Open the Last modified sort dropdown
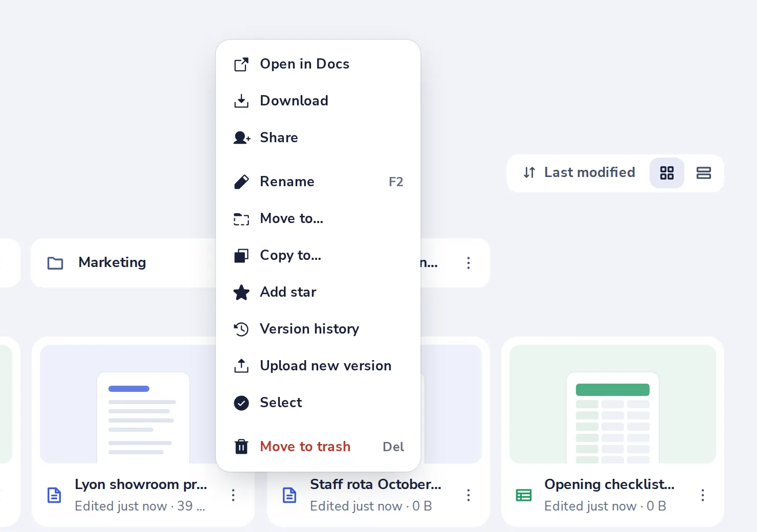 579,172
